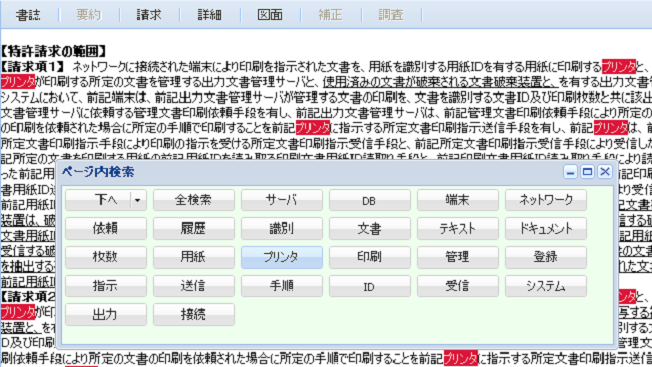Maximize the ページ内検索 dialog
The image size is (652, 367).
(588, 172)
